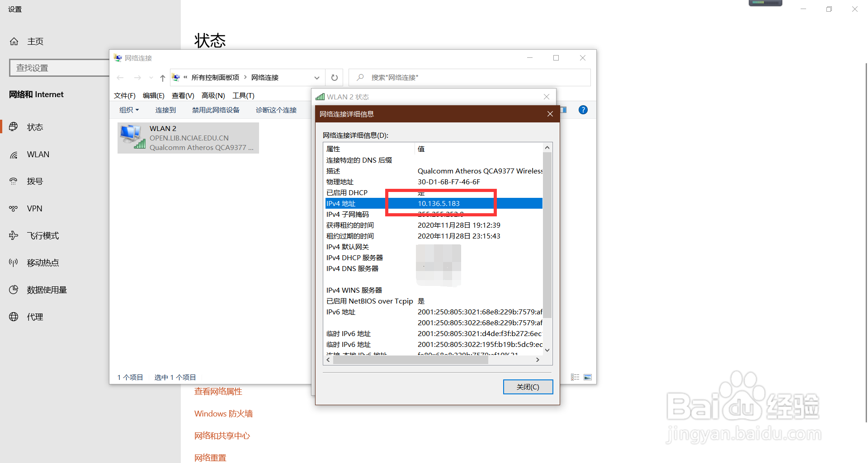Screen dimensions: 868x463
Task: Select the 状态 globe icon in sidebar
Action: (x=14, y=127)
